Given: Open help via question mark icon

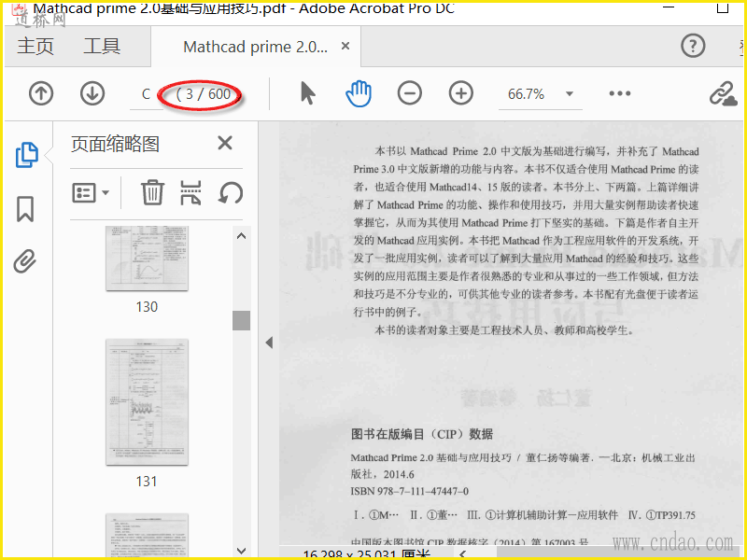Looking at the screenshot, I should pos(693,46).
